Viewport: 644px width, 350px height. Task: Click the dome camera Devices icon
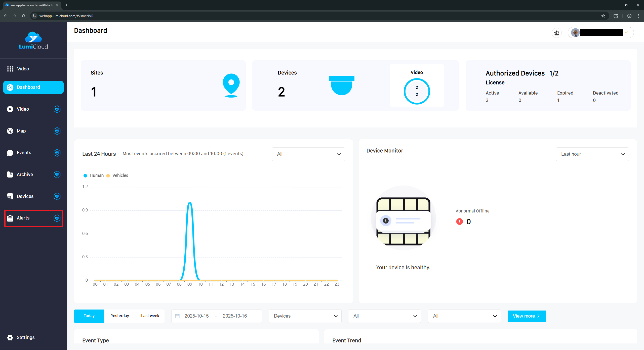coord(341,85)
